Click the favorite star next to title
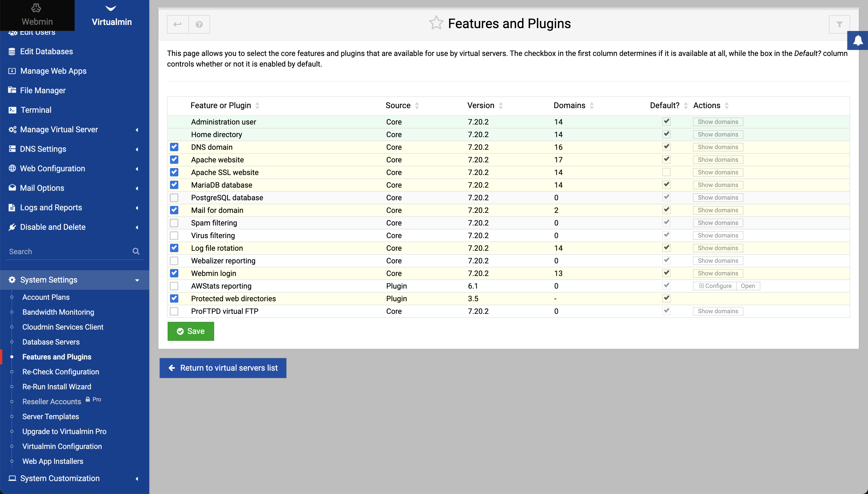Screen dimensions: 868x494 coord(436,24)
